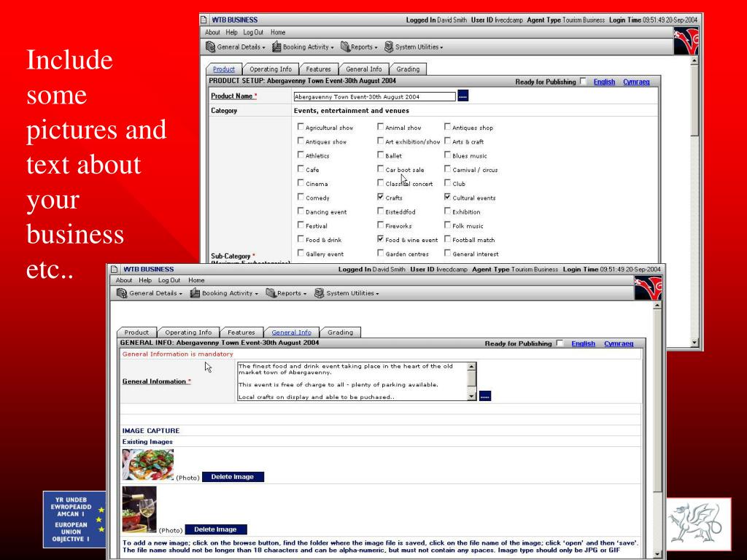Open the Operating Info tab in the lower window
The height and width of the screenshot is (560, 747).
(x=187, y=332)
